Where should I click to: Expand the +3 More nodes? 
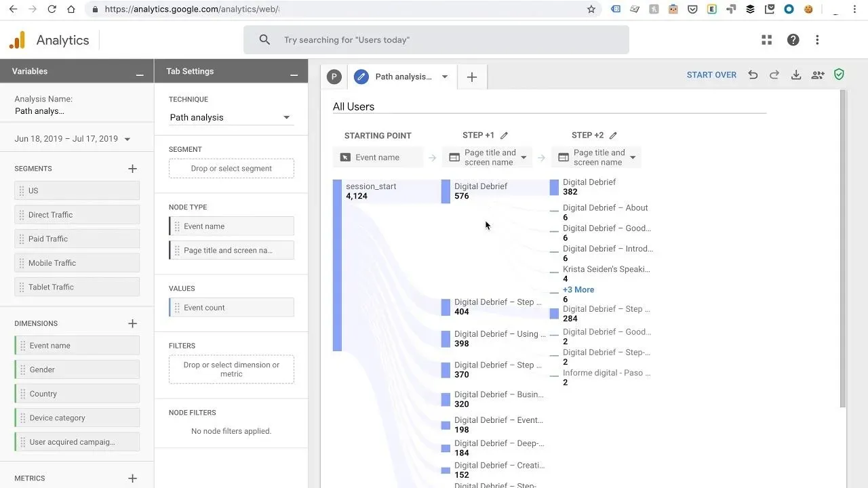click(x=578, y=289)
